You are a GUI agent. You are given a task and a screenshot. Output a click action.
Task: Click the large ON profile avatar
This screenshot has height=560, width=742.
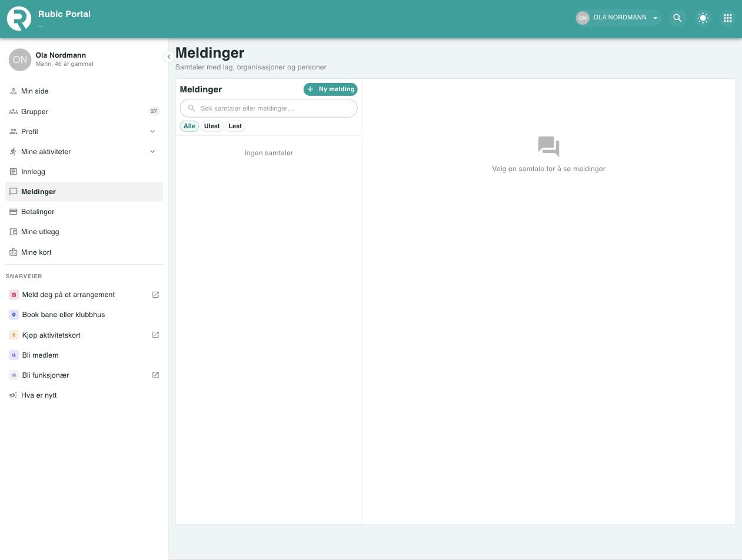coord(20,59)
